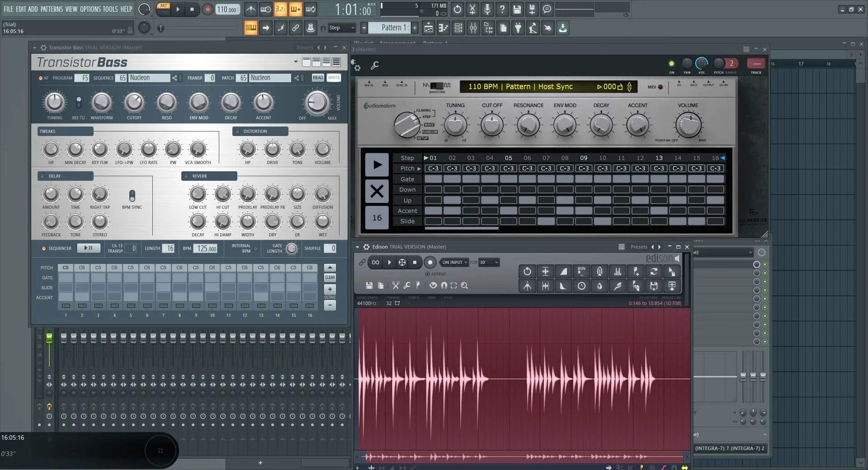Screen dimensions: 868x470
Task: Click the ABL clear pattern X button
Action: coord(377,191)
